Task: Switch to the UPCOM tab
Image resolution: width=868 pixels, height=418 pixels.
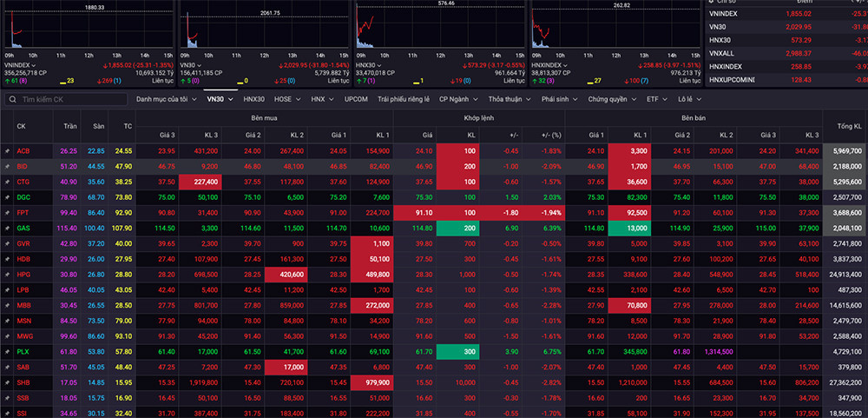Action: tap(356, 100)
